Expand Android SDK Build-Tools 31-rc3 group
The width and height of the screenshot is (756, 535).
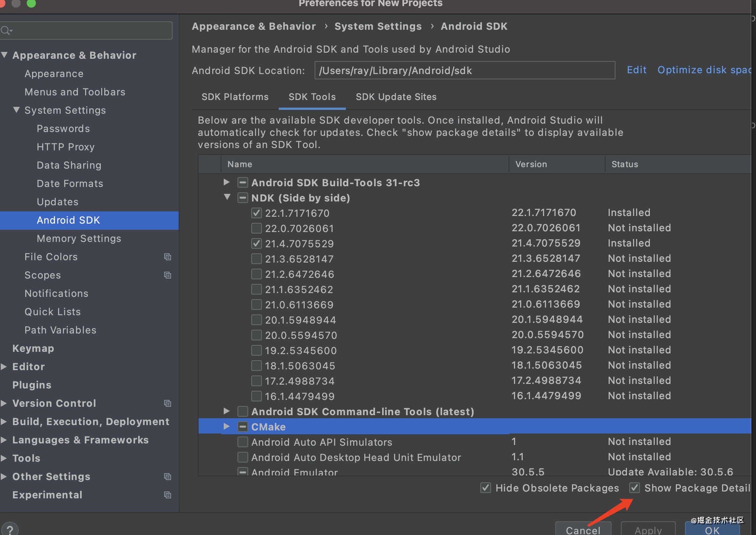coord(226,182)
